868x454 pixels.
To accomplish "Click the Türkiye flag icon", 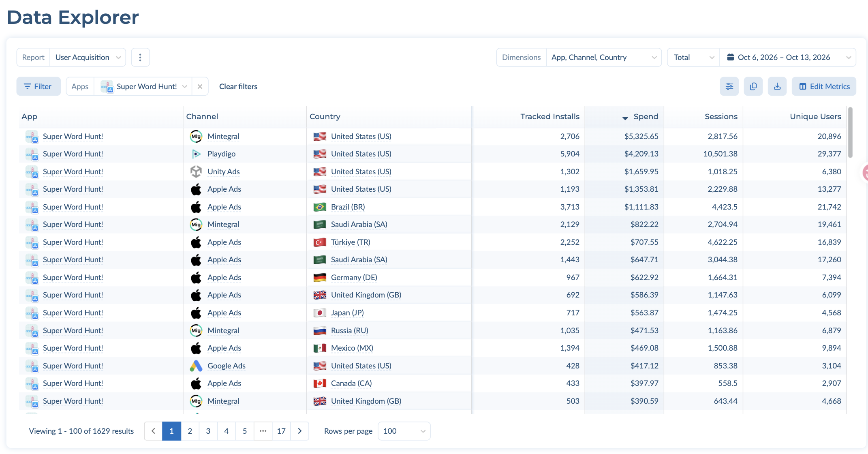I will [x=320, y=242].
